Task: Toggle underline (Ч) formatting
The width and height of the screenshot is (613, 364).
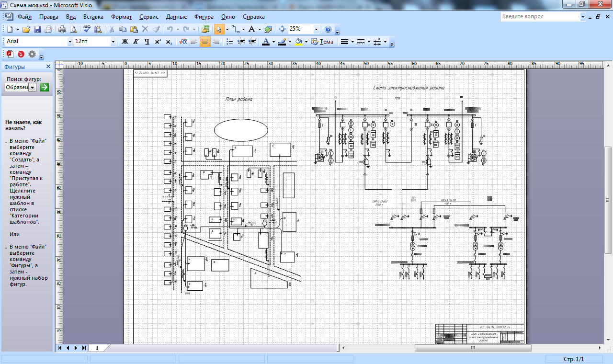Action: click(x=147, y=42)
